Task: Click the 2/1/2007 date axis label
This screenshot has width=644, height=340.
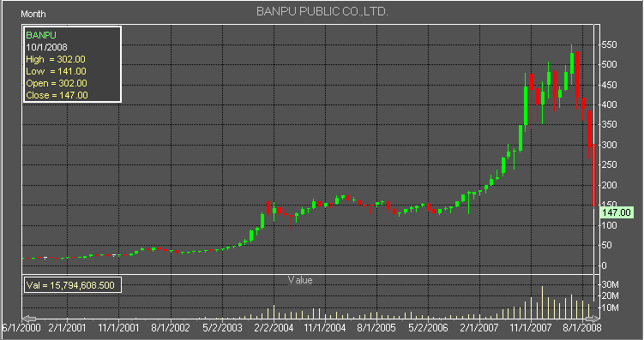Action: (479, 328)
